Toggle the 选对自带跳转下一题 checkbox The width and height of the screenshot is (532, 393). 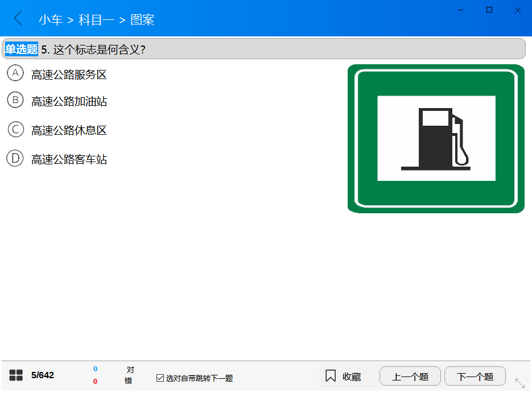click(x=160, y=378)
